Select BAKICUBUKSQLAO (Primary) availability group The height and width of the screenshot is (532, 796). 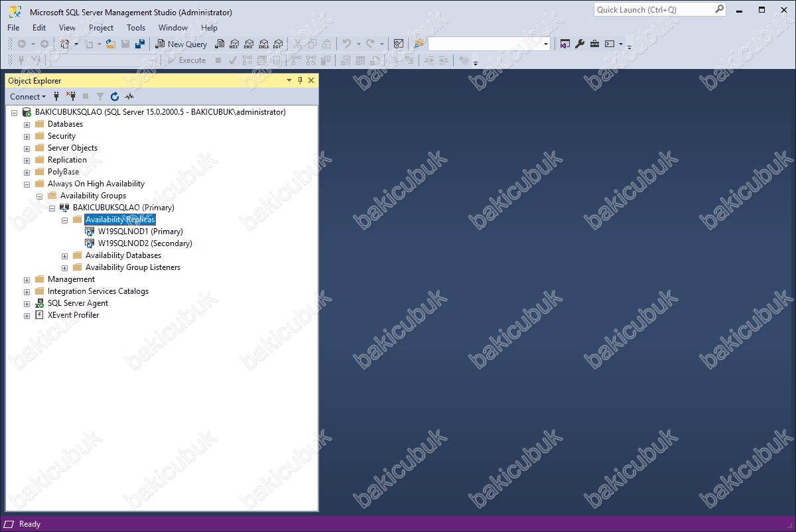[x=123, y=208]
